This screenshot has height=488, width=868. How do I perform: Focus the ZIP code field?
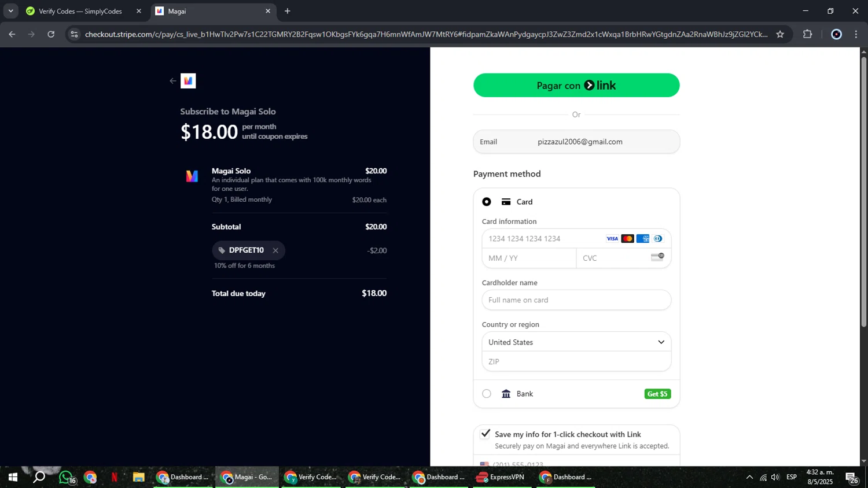pos(576,361)
